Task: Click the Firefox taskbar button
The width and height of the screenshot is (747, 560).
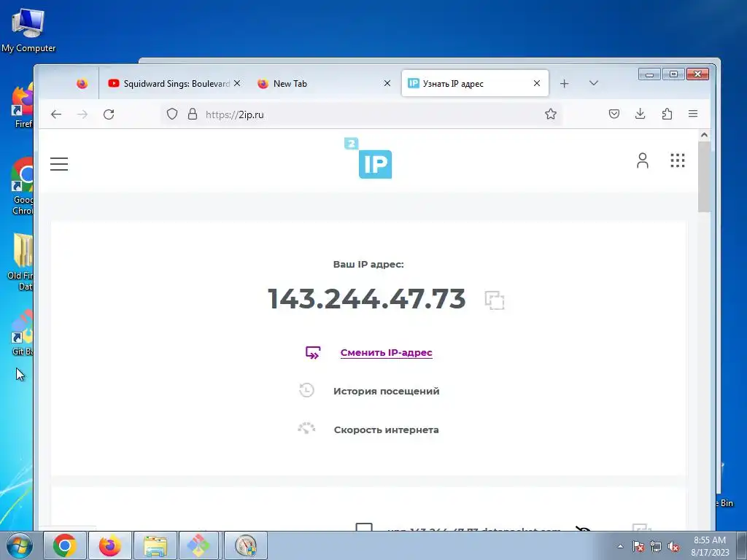Action: [110, 545]
